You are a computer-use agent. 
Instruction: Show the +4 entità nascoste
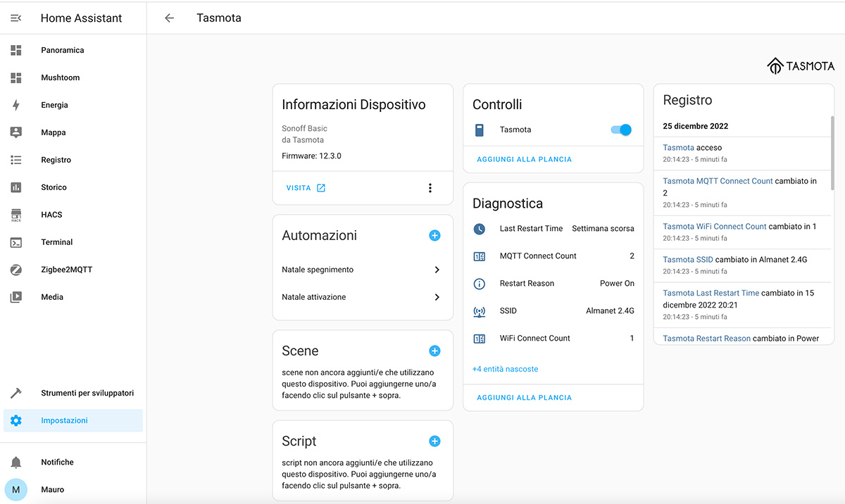coord(505,369)
